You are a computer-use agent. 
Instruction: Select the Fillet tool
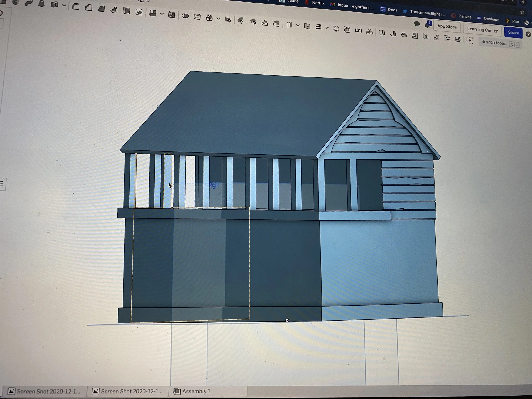click(x=76, y=7)
